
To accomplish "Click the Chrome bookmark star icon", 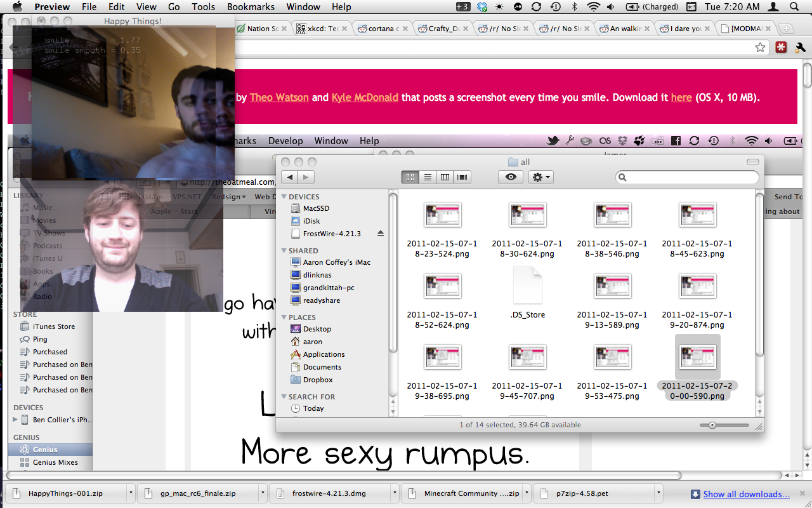I will coord(760,48).
